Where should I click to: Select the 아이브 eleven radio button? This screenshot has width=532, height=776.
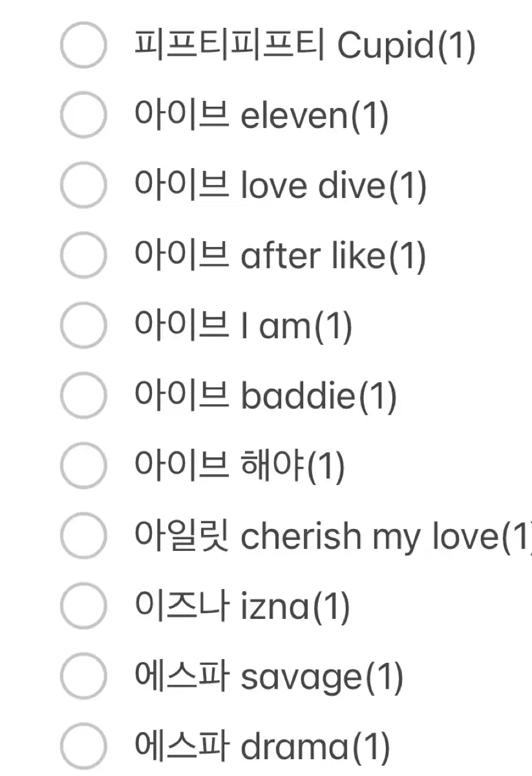[83, 115]
